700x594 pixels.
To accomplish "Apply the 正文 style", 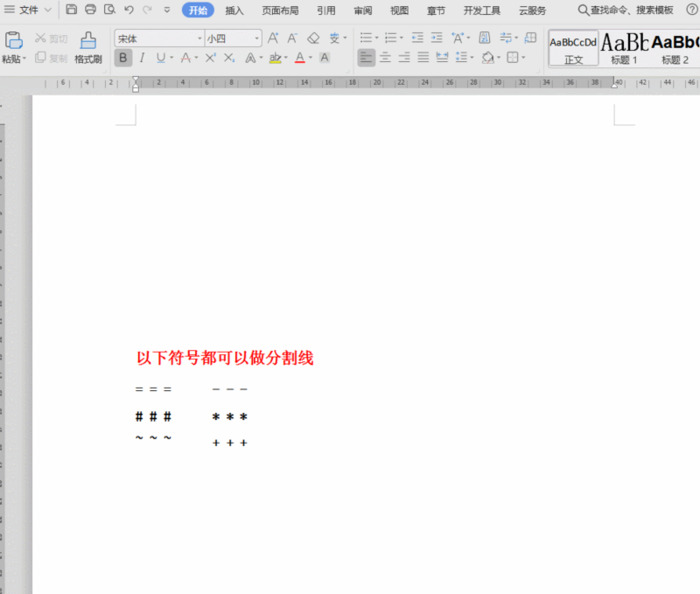I will [573, 48].
